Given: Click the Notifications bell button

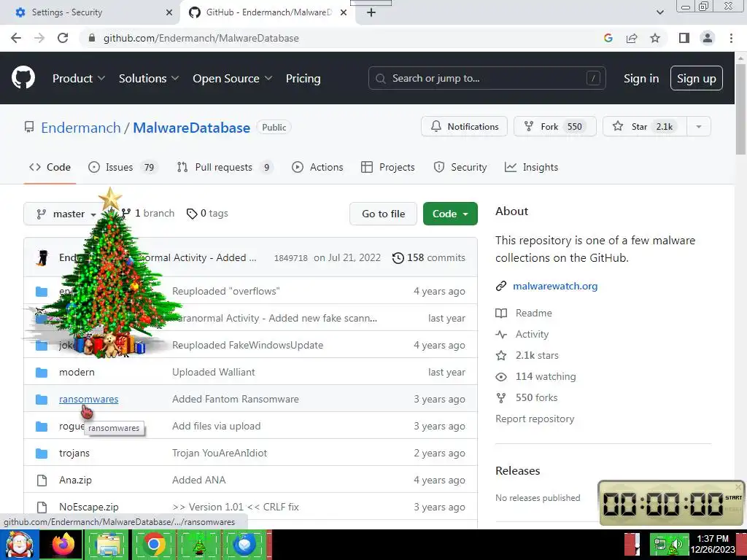Looking at the screenshot, I should [464, 126].
